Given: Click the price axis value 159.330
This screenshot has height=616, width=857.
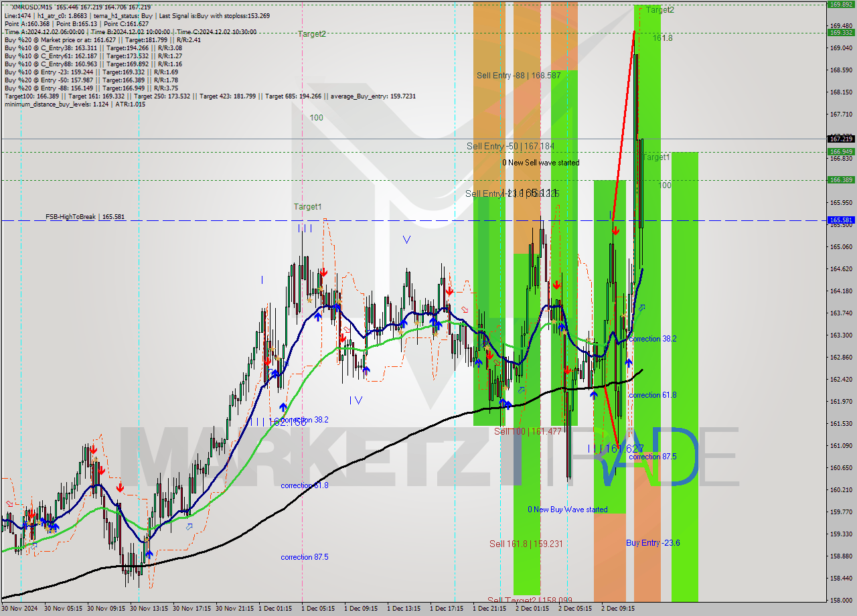Looking at the screenshot, I should (841, 534).
